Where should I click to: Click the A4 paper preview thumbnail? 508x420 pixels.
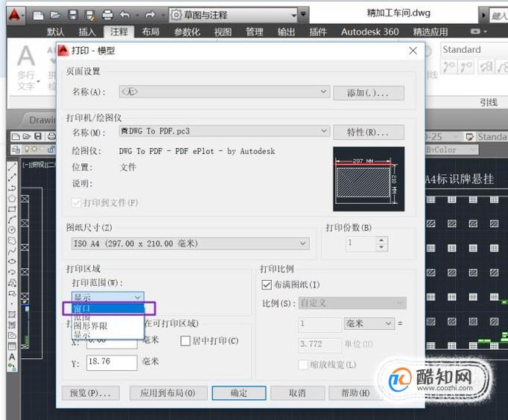[369, 179]
